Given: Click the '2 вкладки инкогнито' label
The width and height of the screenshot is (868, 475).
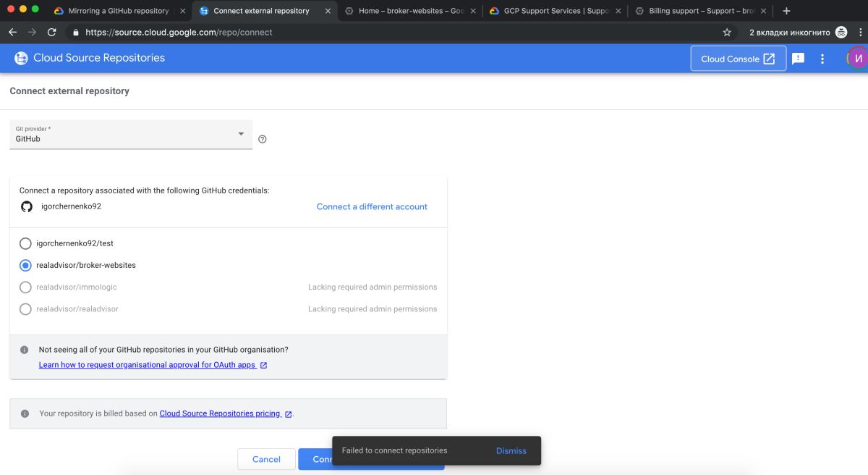Looking at the screenshot, I should point(788,33).
